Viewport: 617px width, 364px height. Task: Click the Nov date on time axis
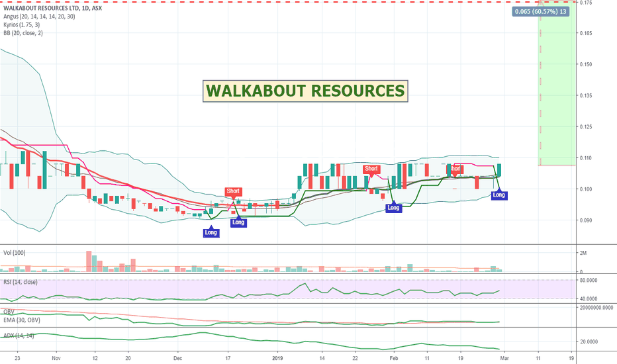point(56,358)
